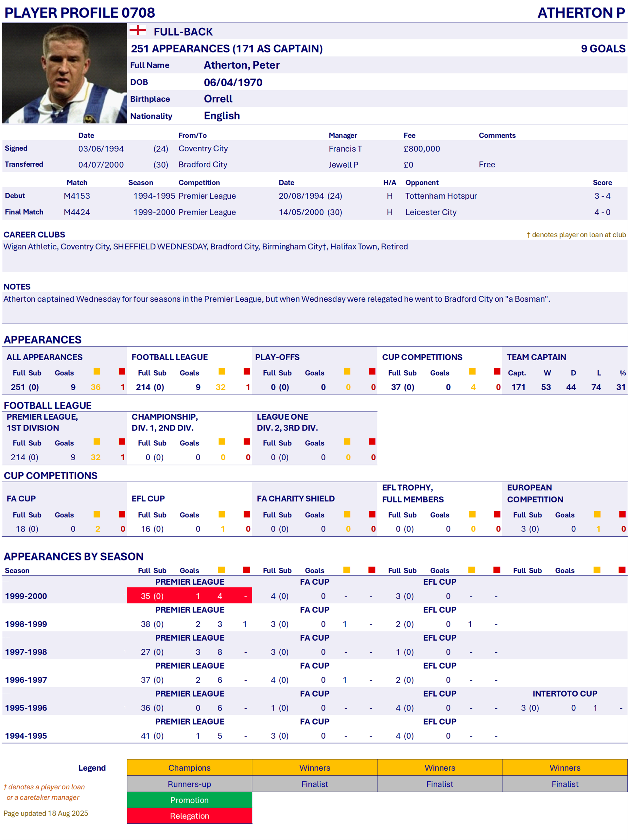Click red highlighted 1999-2000 Premier League cell

[x=189, y=596]
